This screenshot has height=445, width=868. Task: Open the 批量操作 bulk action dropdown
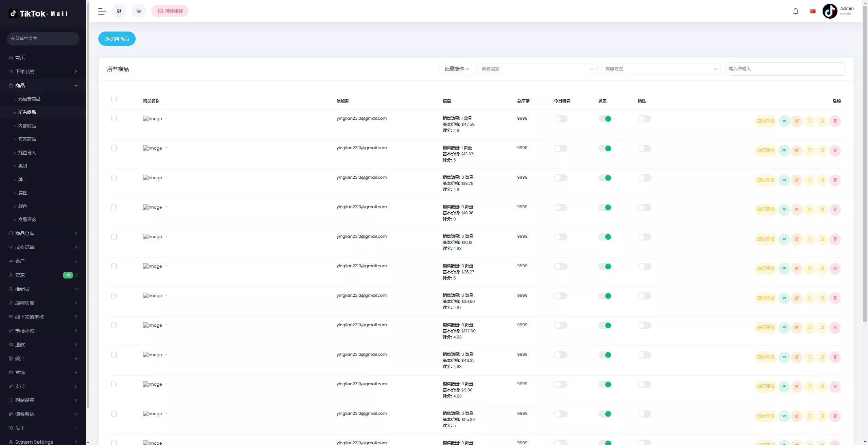point(456,69)
